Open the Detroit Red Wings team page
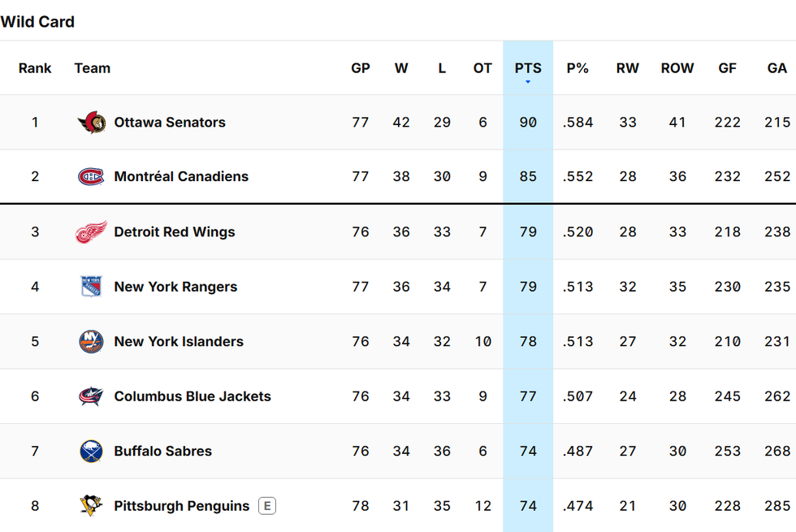The width and height of the screenshot is (796, 532). [175, 231]
